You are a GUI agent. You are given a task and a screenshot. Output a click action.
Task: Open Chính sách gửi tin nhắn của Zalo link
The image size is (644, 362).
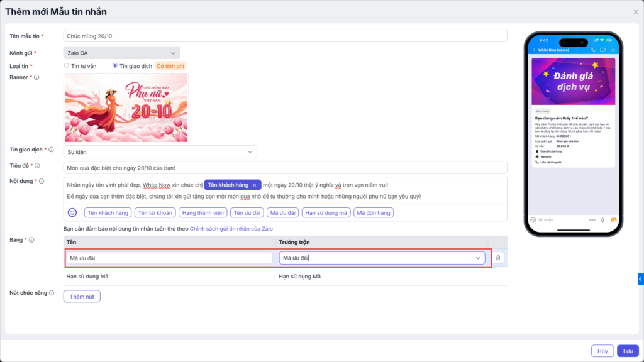click(x=231, y=229)
